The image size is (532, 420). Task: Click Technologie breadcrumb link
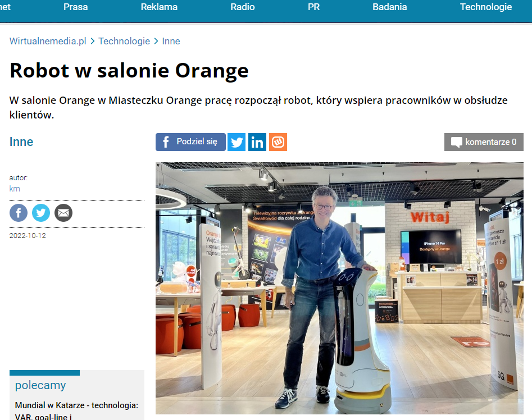pyautogui.click(x=124, y=41)
